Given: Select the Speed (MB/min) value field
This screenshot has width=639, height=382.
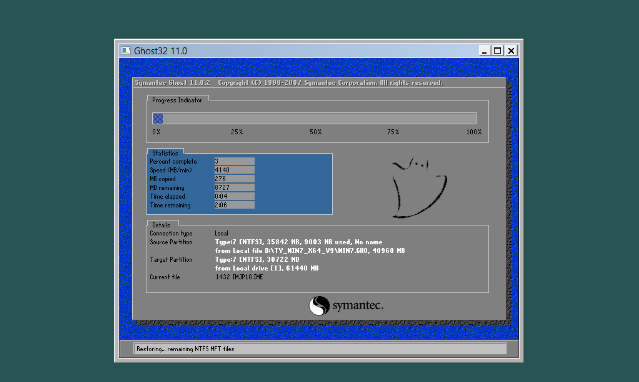Looking at the screenshot, I should coord(234,170).
